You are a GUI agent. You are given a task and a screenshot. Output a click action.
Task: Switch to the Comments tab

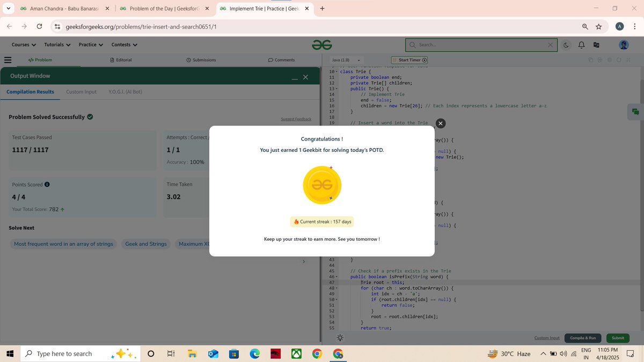[x=281, y=60]
